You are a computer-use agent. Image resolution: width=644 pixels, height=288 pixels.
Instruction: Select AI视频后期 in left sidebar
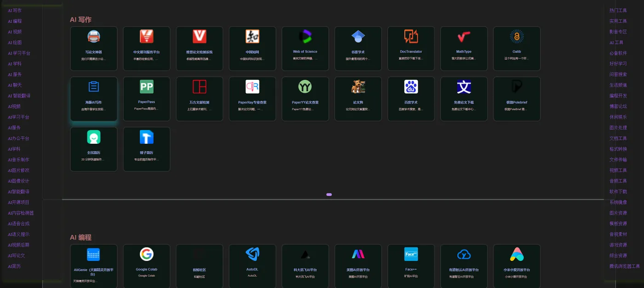(18, 245)
